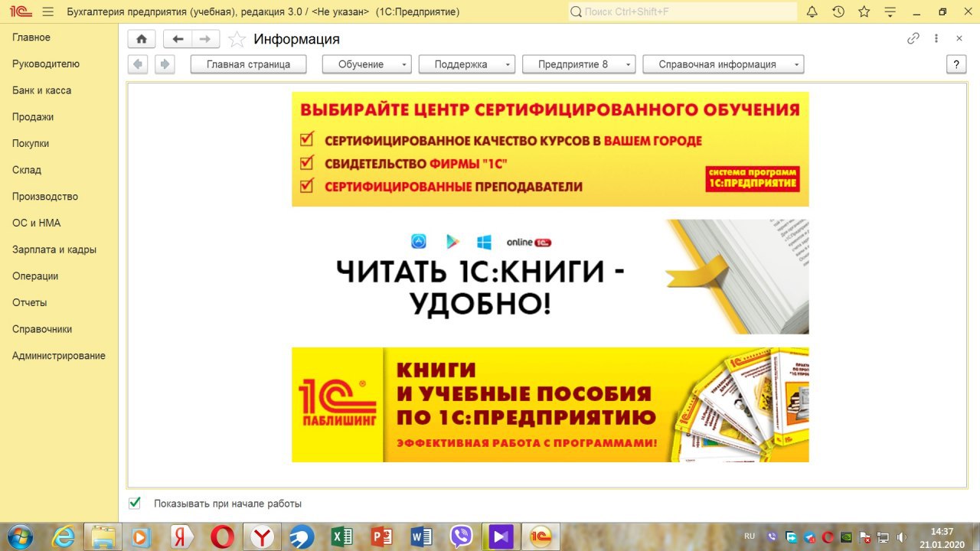The width and height of the screenshot is (980, 551).
Task: Open Viber from the taskbar
Action: (x=461, y=536)
